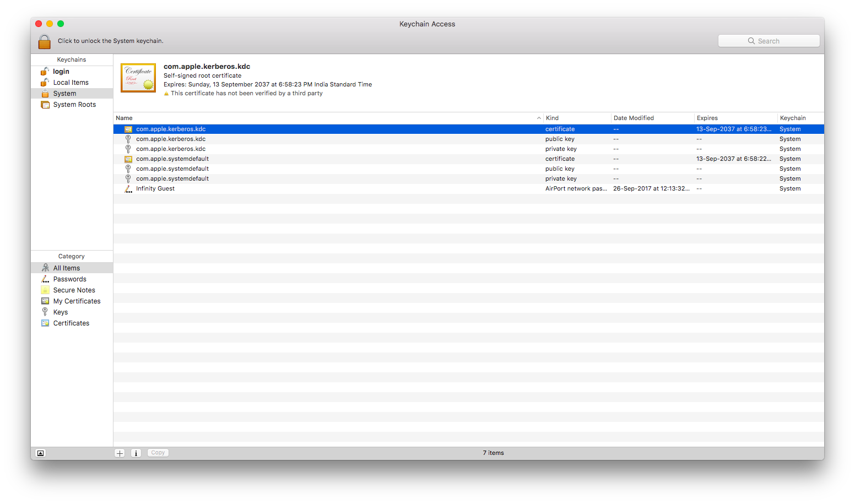Click the key icon of kerberos.kdc private key

[128, 149]
